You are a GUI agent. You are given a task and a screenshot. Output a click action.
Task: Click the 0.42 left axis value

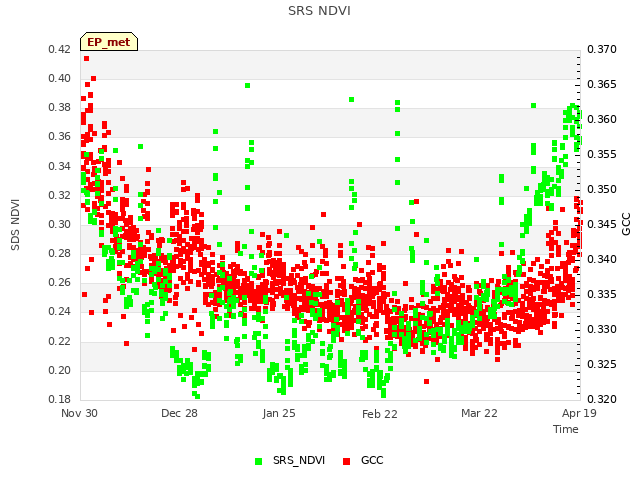coord(59,49)
